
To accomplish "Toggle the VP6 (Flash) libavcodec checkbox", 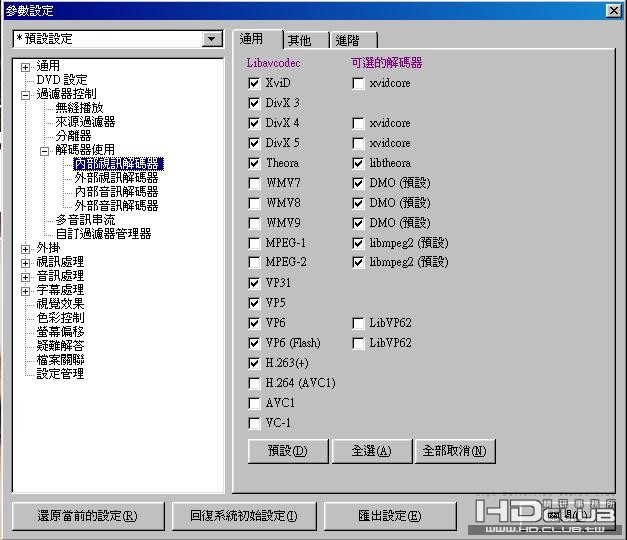I will pyautogui.click(x=254, y=343).
